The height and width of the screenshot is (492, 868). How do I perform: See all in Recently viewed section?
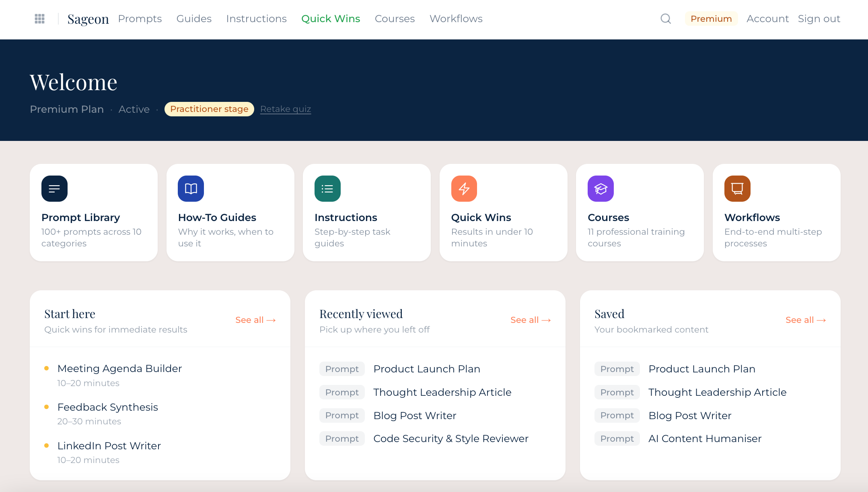[x=531, y=320]
